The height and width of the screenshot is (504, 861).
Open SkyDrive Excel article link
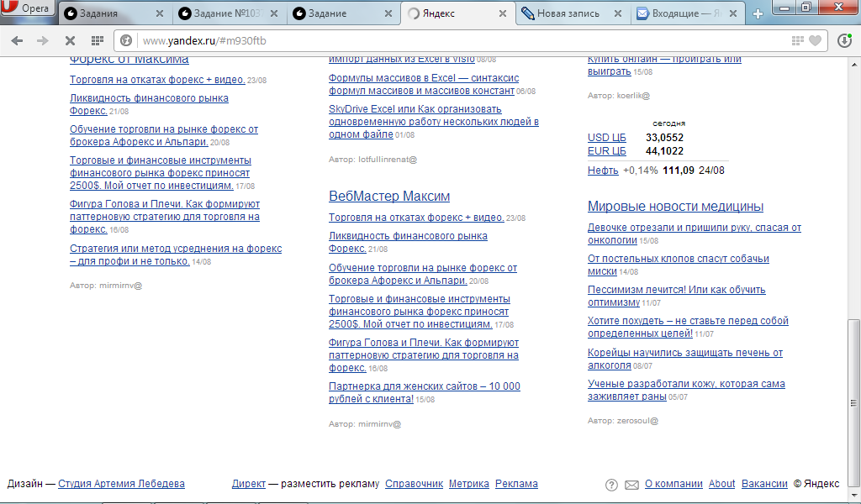(434, 121)
